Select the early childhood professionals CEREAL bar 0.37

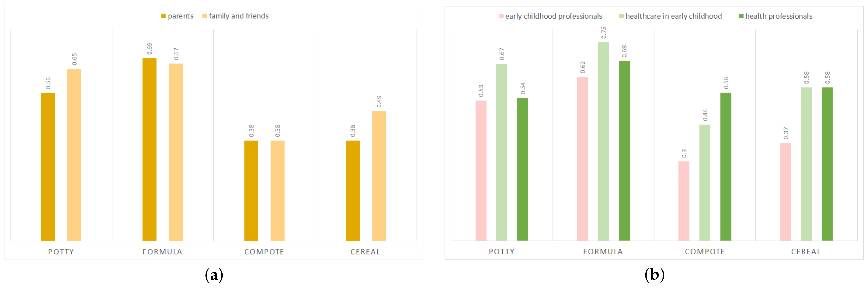785,191
